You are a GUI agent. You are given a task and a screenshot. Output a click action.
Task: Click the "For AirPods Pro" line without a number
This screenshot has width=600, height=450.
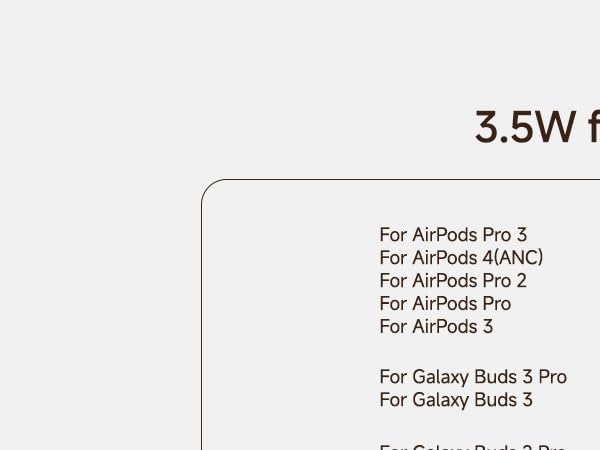click(445, 304)
